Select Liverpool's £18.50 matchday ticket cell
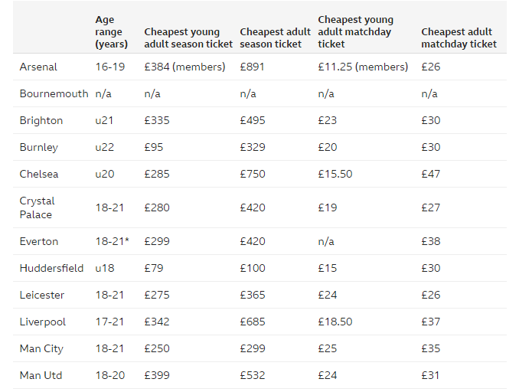 (x=335, y=322)
